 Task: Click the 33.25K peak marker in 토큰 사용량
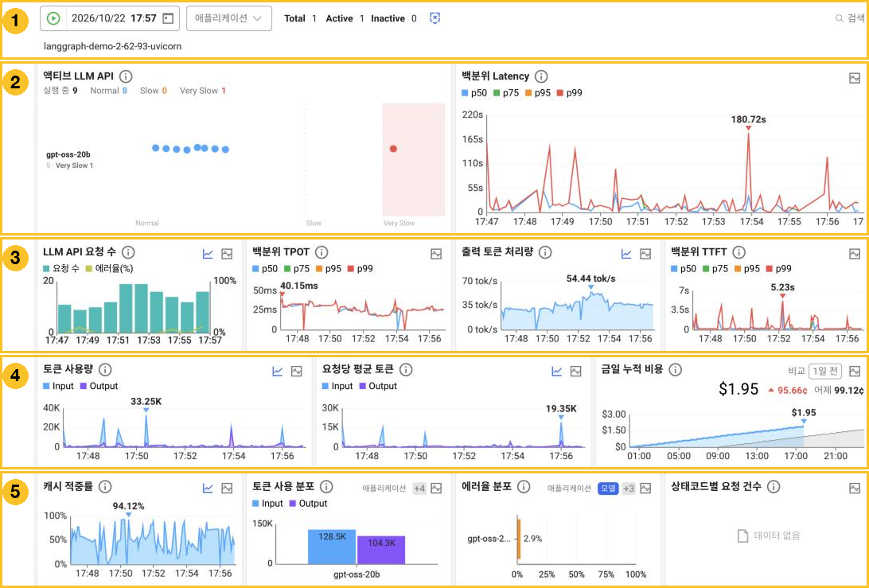point(146,410)
